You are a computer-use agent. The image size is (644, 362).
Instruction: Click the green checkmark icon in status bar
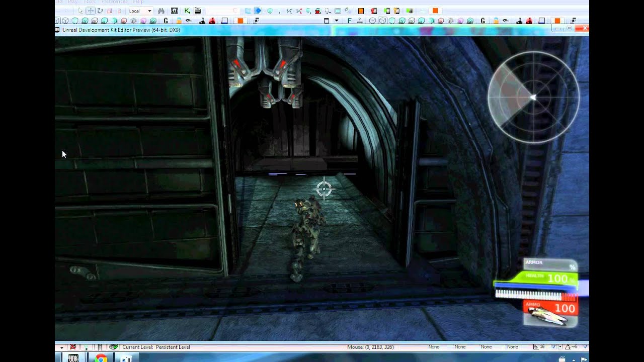(114, 347)
